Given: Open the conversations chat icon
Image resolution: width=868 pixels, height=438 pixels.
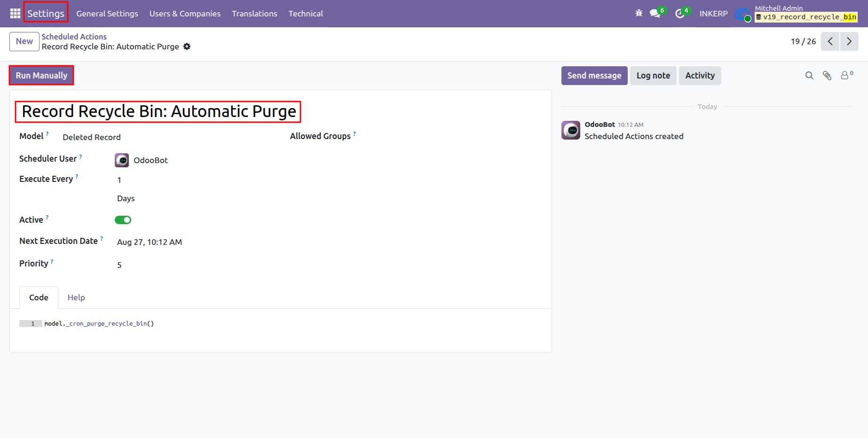Looking at the screenshot, I should 655,13.
